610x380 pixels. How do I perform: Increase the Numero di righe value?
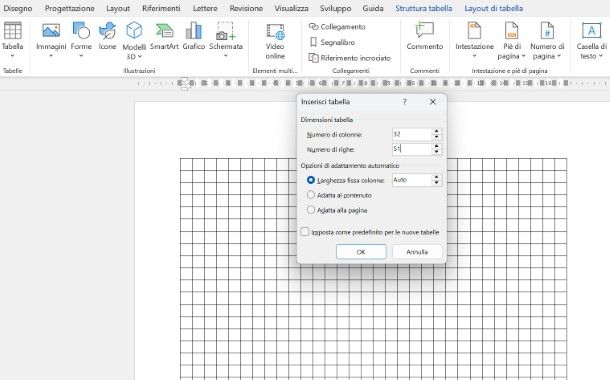click(x=436, y=146)
